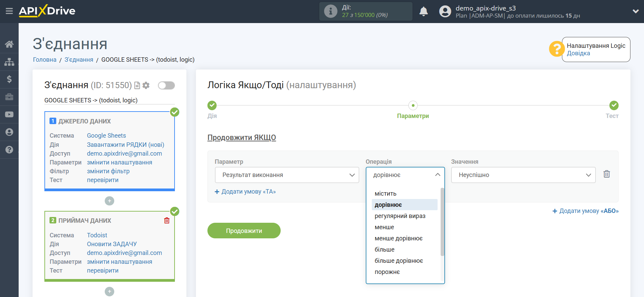Add an «ТА» condition
Viewport: 644px width, 297px height.
tap(245, 192)
